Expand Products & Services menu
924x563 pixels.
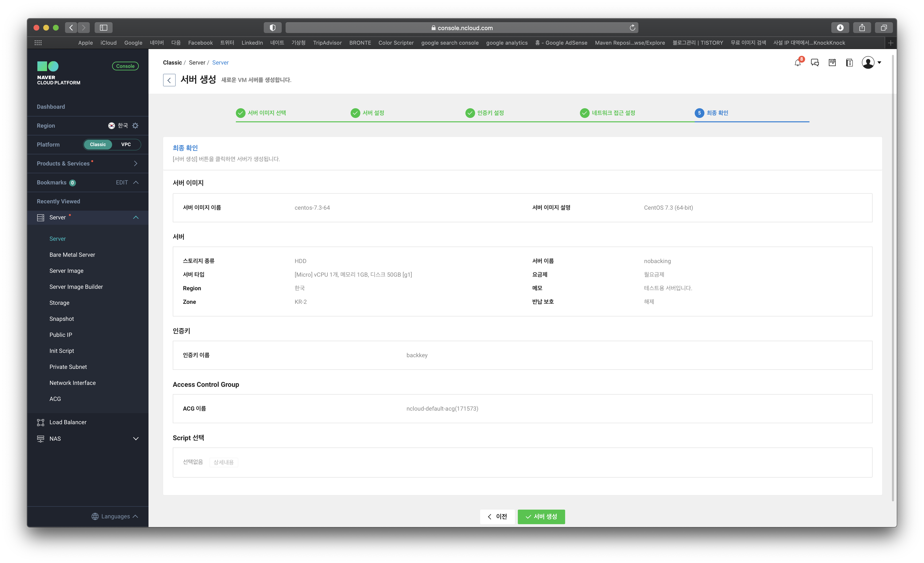click(135, 164)
